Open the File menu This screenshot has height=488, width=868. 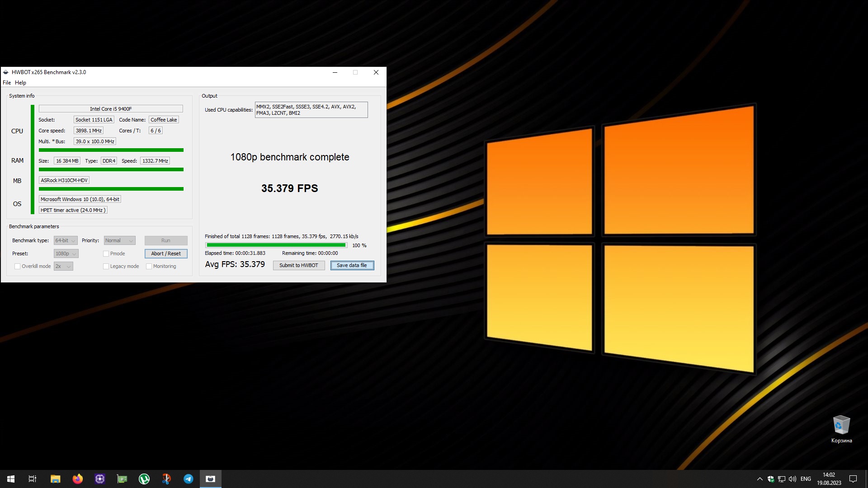[7, 83]
